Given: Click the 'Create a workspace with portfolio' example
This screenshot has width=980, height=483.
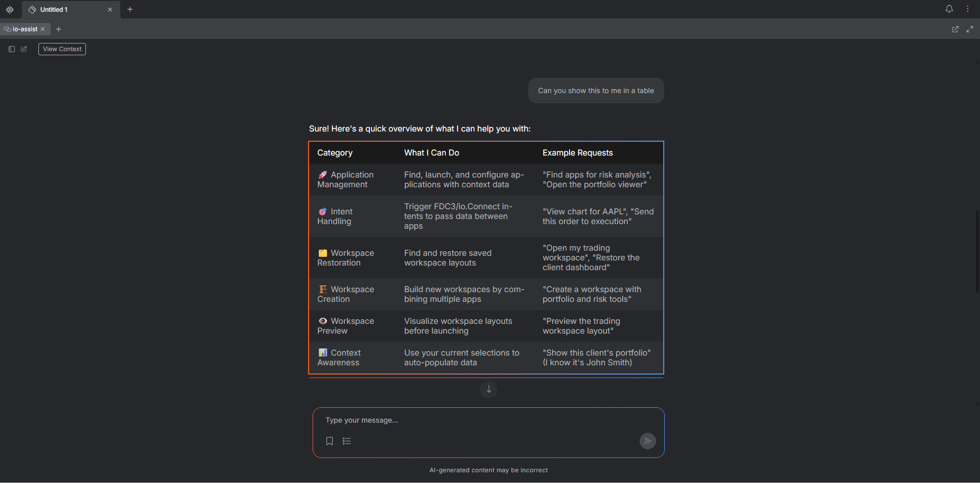Looking at the screenshot, I should point(592,294).
